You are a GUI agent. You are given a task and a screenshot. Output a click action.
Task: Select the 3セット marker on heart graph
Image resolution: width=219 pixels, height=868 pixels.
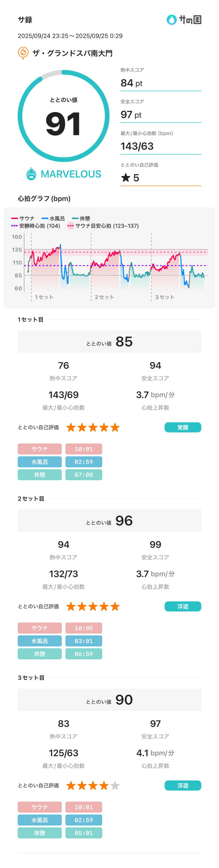click(x=165, y=297)
